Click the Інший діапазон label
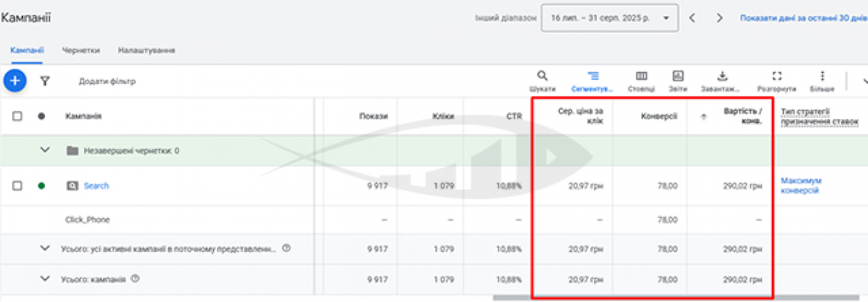The image size is (868, 302). tap(506, 19)
